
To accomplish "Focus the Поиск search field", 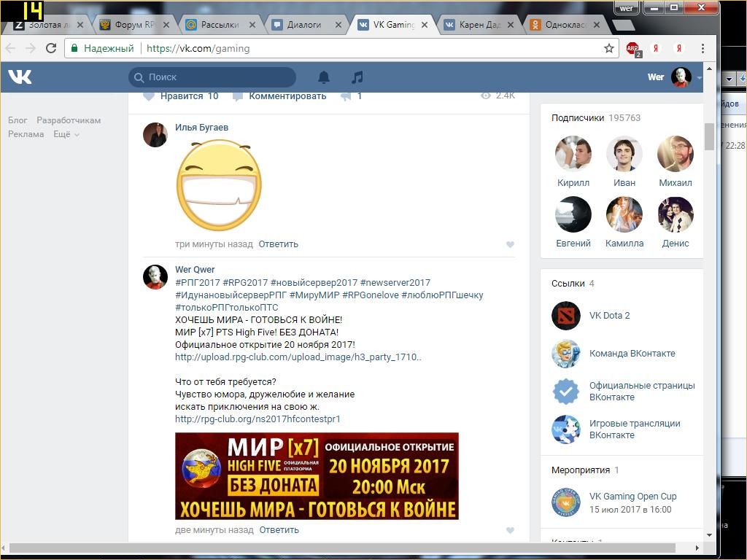I will (x=212, y=77).
